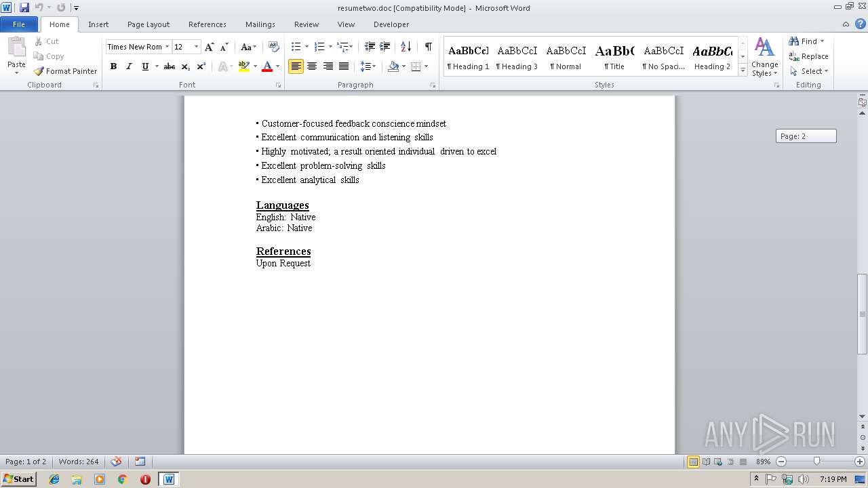Viewport: 868px width, 488px height.
Task: Toggle Justify alignment
Action: coord(344,66)
